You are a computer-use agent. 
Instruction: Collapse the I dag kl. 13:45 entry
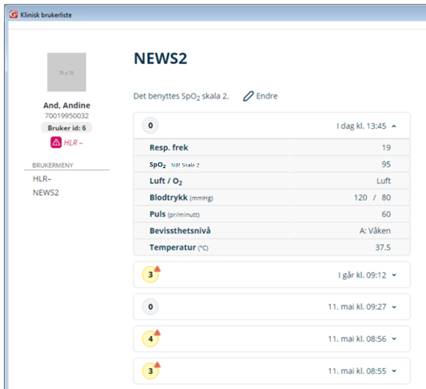[x=394, y=126]
